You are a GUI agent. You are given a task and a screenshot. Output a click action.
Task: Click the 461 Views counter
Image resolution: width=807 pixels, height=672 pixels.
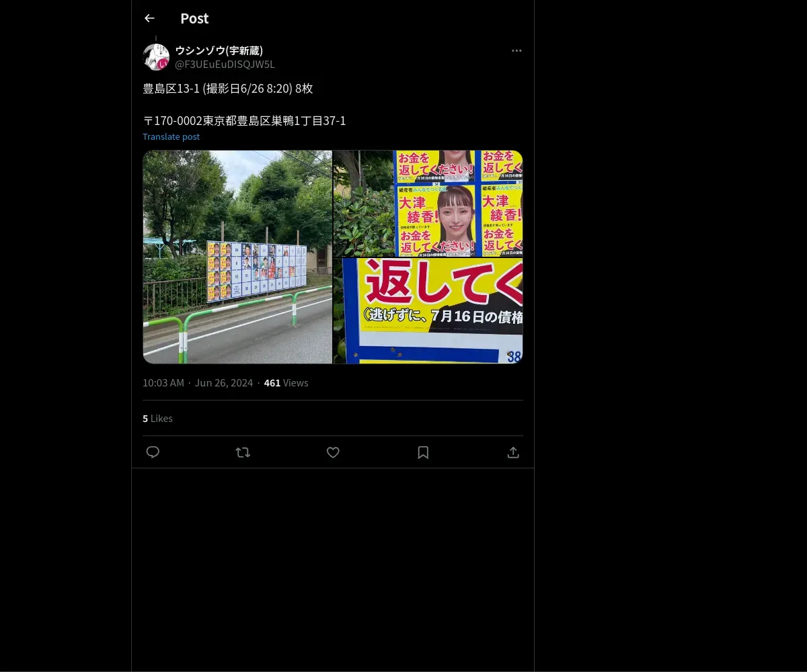pos(286,382)
